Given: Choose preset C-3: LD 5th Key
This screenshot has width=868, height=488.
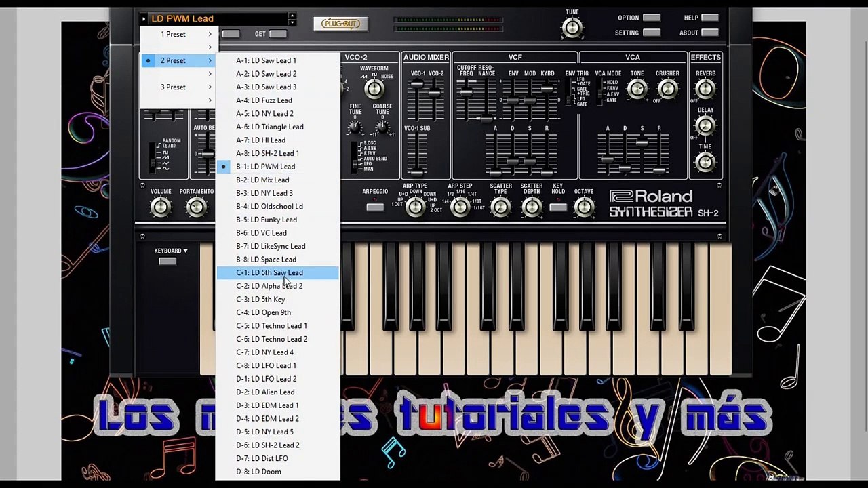Looking at the screenshot, I should (278, 299).
